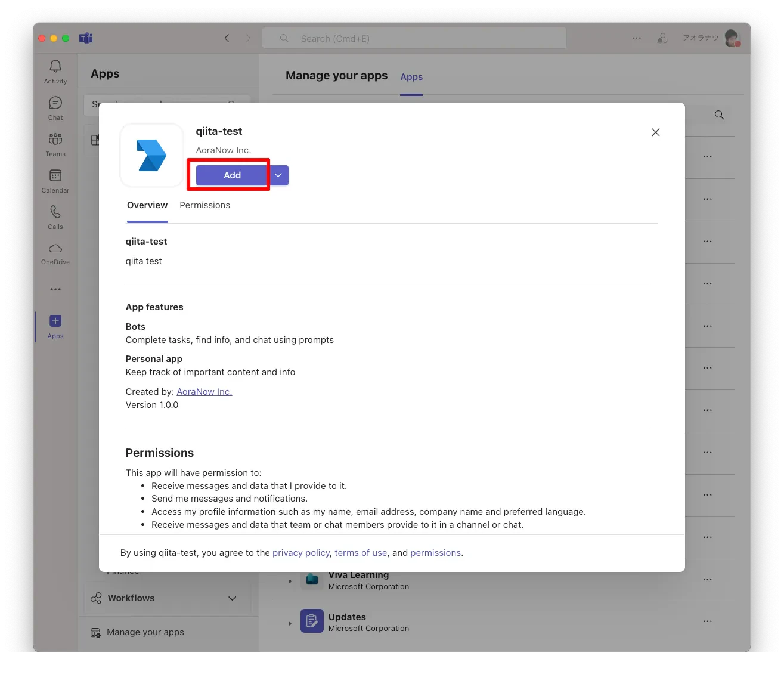The image size is (784, 696).
Task: Open more options for Updates app
Action: 708,621
